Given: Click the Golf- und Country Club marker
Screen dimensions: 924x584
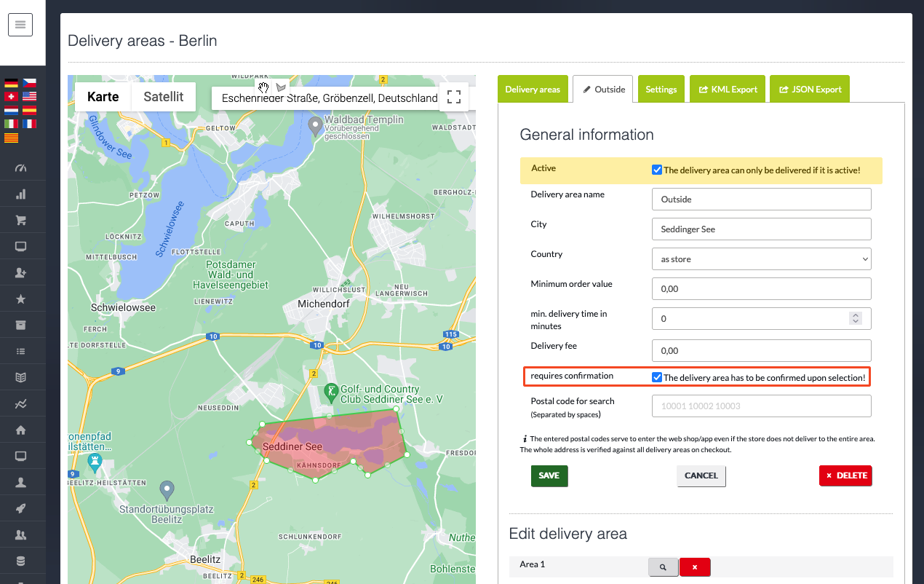Looking at the screenshot, I should tap(331, 394).
